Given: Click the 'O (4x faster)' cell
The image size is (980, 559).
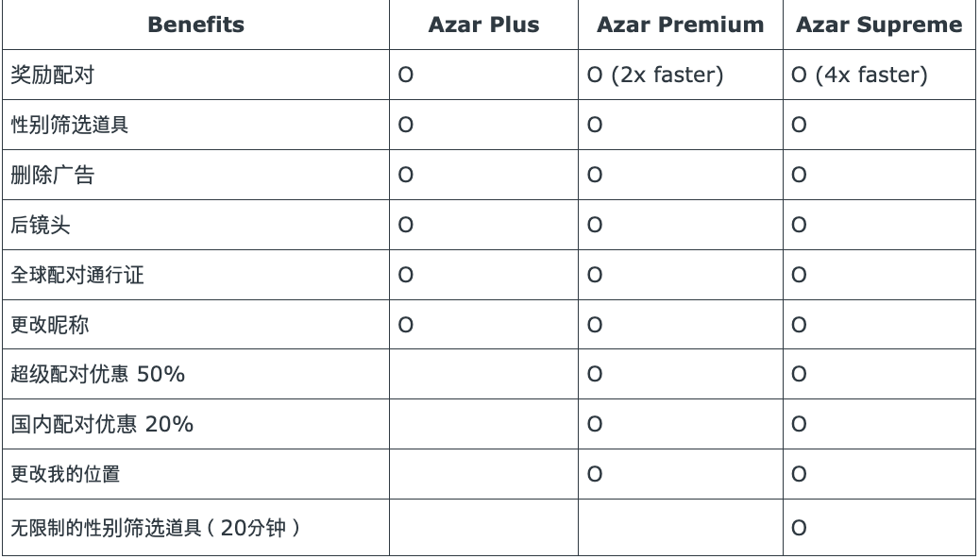Looking at the screenshot, I should [x=859, y=76].
